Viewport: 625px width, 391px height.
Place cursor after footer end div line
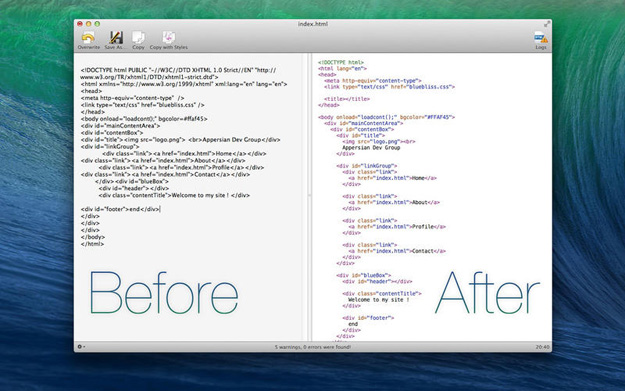(x=160, y=209)
